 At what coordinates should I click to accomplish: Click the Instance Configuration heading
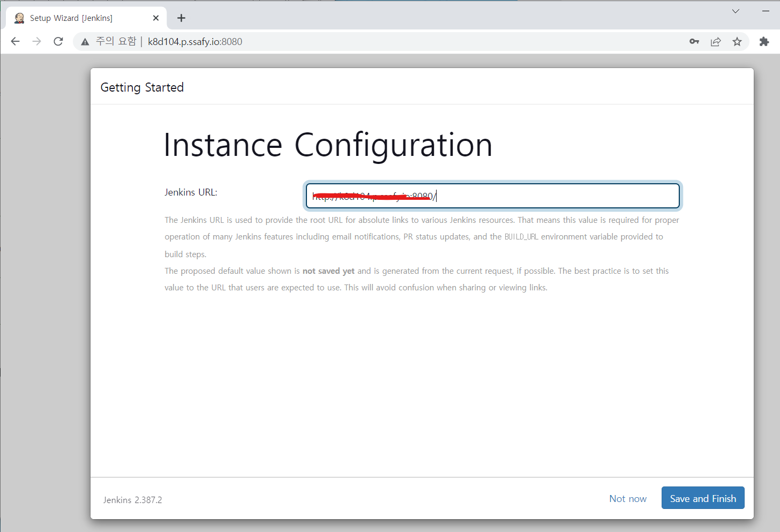[328, 145]
